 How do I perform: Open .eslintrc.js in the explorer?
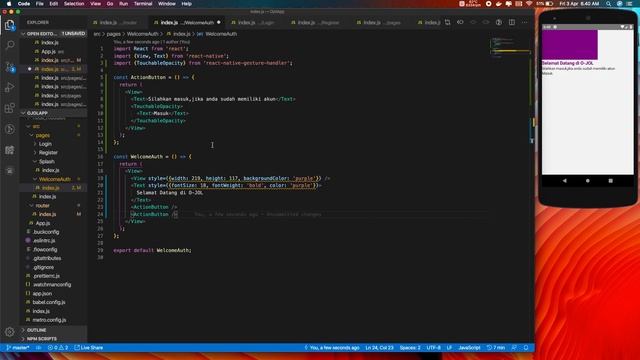click(43, 241)
